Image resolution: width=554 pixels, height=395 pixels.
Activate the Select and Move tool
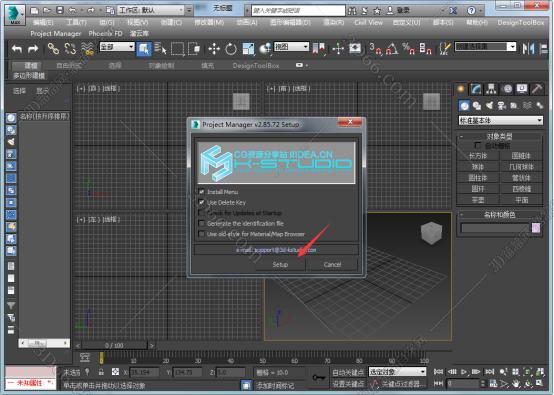(x=214, y=48)
